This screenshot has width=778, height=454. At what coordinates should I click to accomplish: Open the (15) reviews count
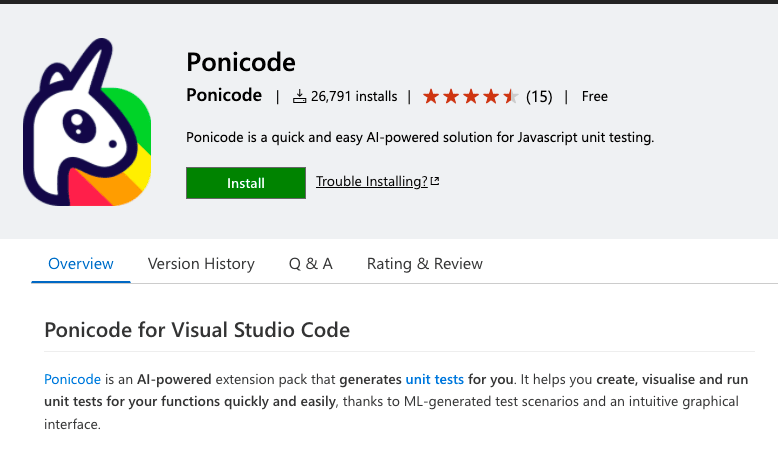(x=539, y=96)
